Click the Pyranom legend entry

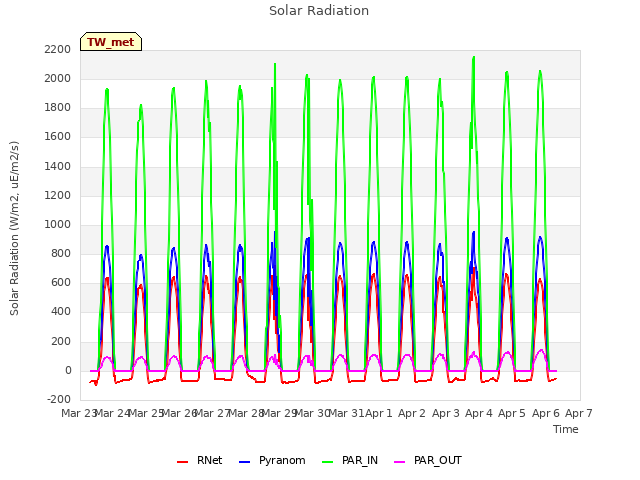pos(272,460)
